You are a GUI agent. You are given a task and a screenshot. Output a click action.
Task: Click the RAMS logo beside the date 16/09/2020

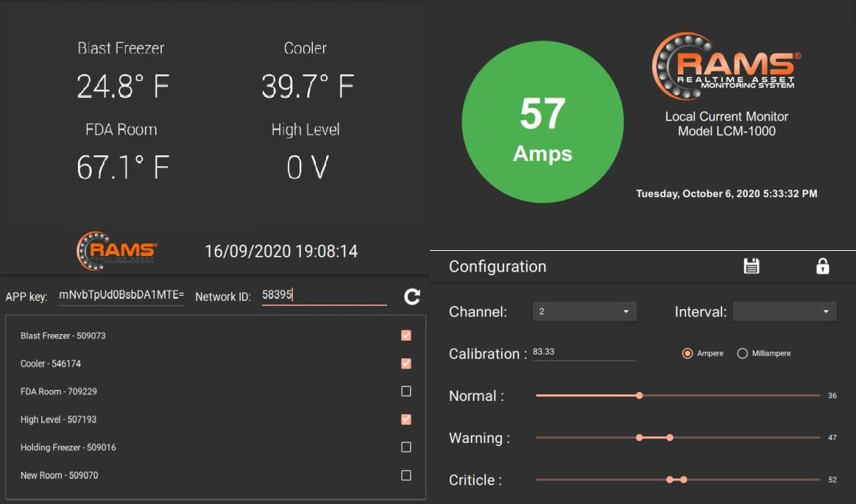tap(117, 251)
